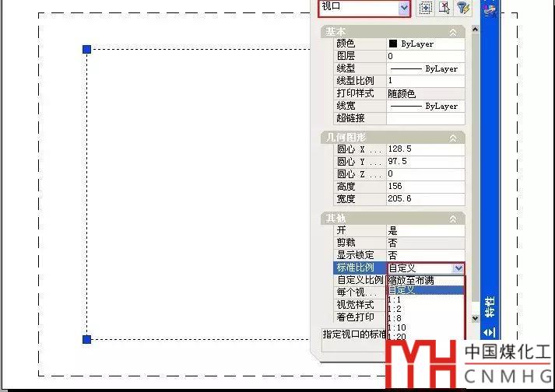
Task: Pick the 1:1 scale option
Action: point(425,299)
